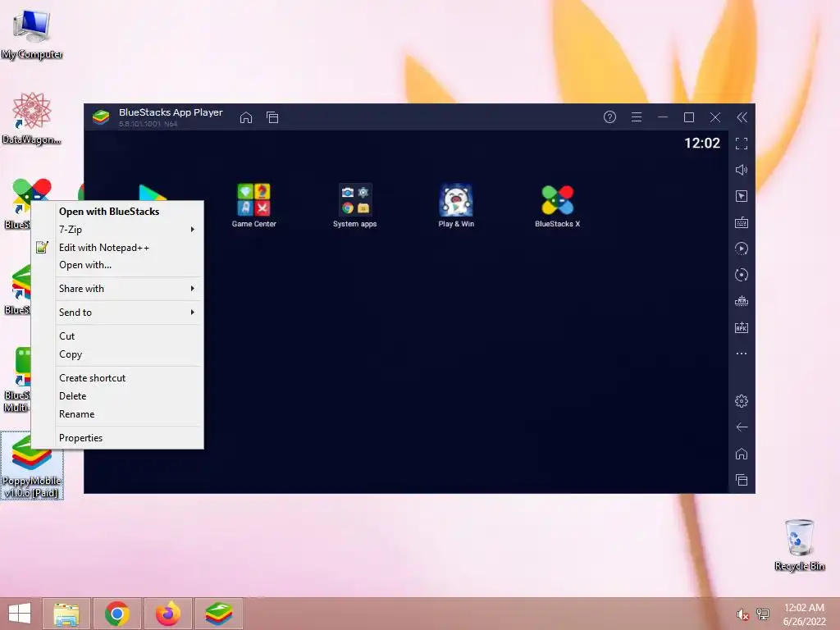
Task: Choose Open with BlueStacks in context menu
Action: point(118,212)
